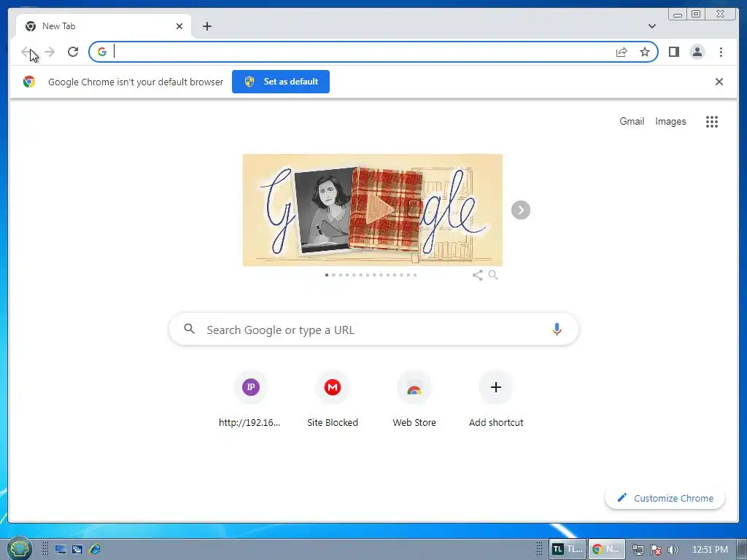Open the Site Blocked shortcut
The image size is (747, 560).
point(333,400)
